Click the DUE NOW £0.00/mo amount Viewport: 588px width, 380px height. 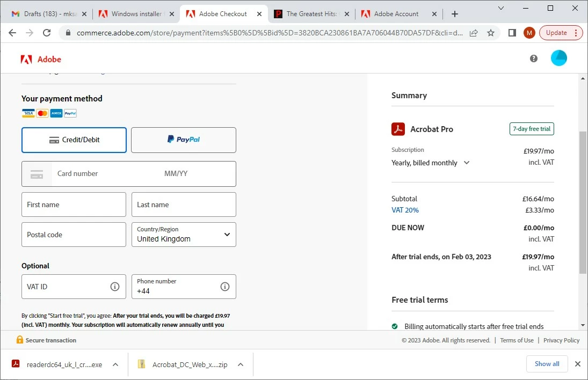point(539,228)
